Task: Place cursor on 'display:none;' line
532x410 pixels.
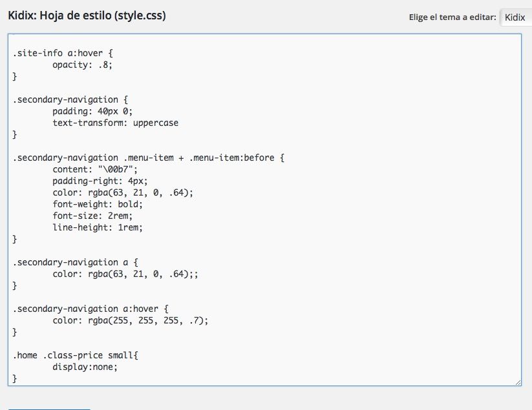Action: (x=85, y=367)
